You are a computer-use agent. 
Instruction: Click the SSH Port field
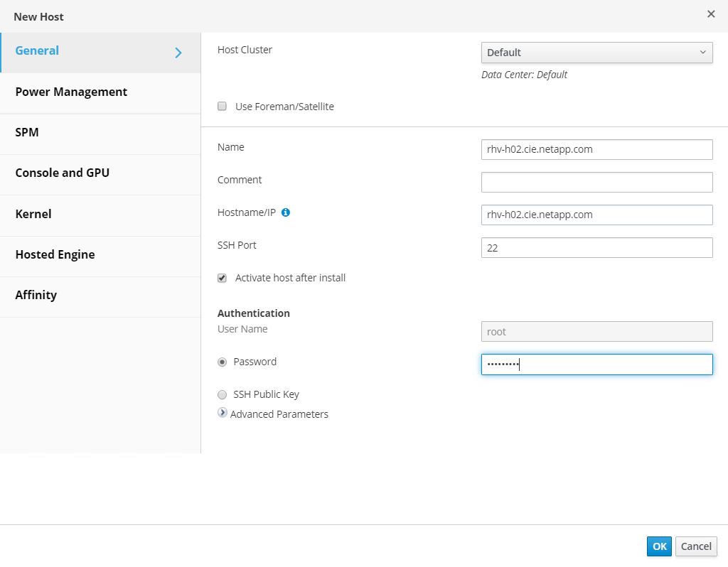click(596, 247)
